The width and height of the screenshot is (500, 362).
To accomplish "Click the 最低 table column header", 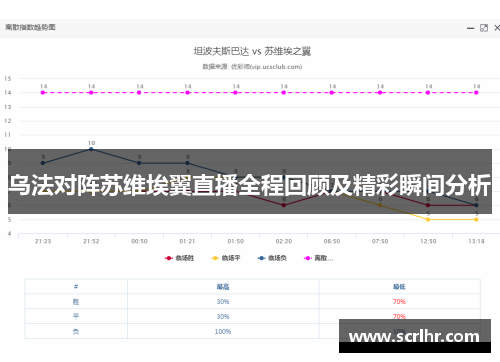I will click(x=399, y=286).
